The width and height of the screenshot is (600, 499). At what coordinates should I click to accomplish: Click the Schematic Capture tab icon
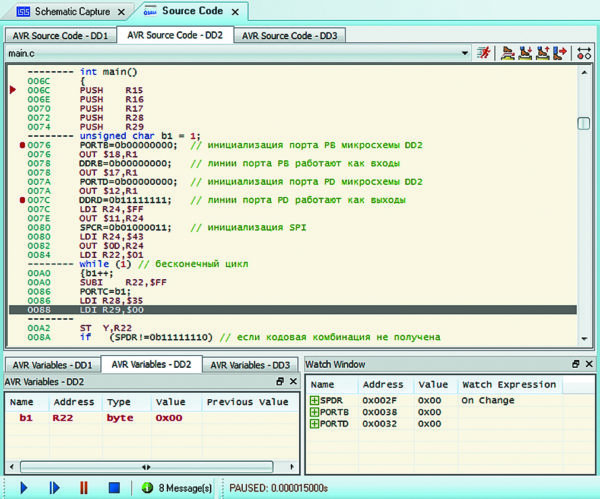(x=23, y=12)
